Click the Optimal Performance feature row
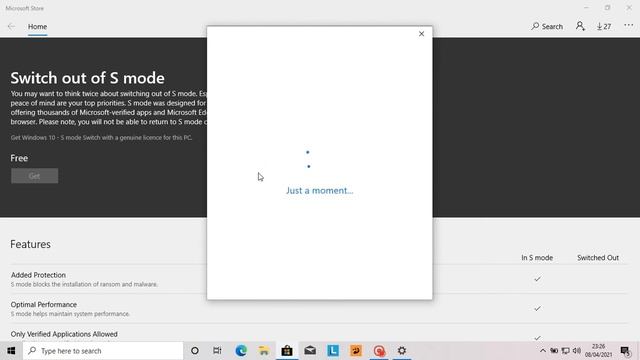Screen dimensions: 640x360 tap(318, 309)
